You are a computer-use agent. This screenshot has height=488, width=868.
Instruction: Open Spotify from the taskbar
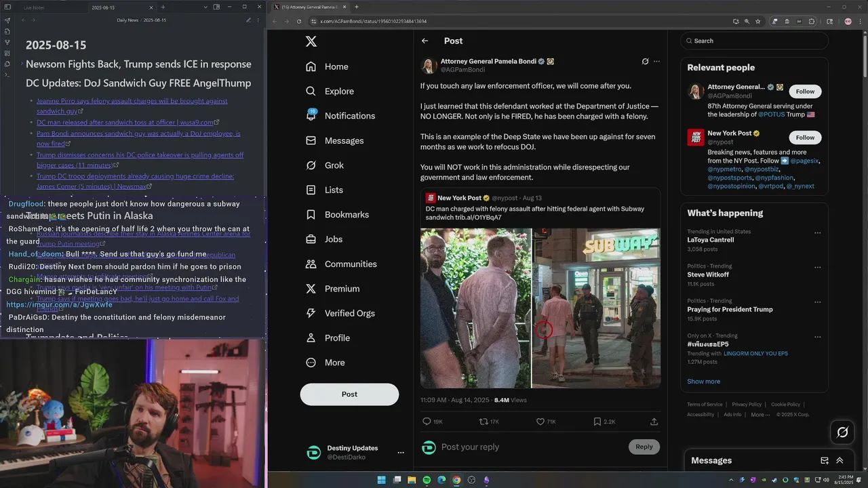click(x=427, y=480)
